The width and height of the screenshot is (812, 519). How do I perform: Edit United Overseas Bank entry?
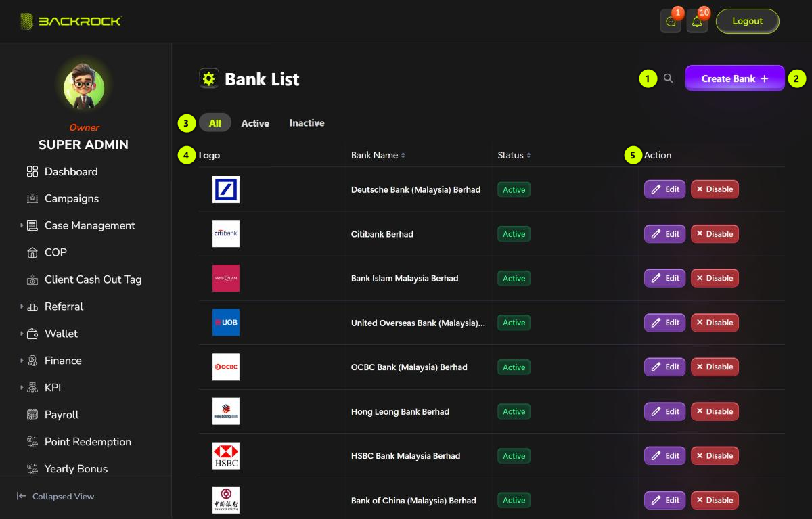point(664,323)
